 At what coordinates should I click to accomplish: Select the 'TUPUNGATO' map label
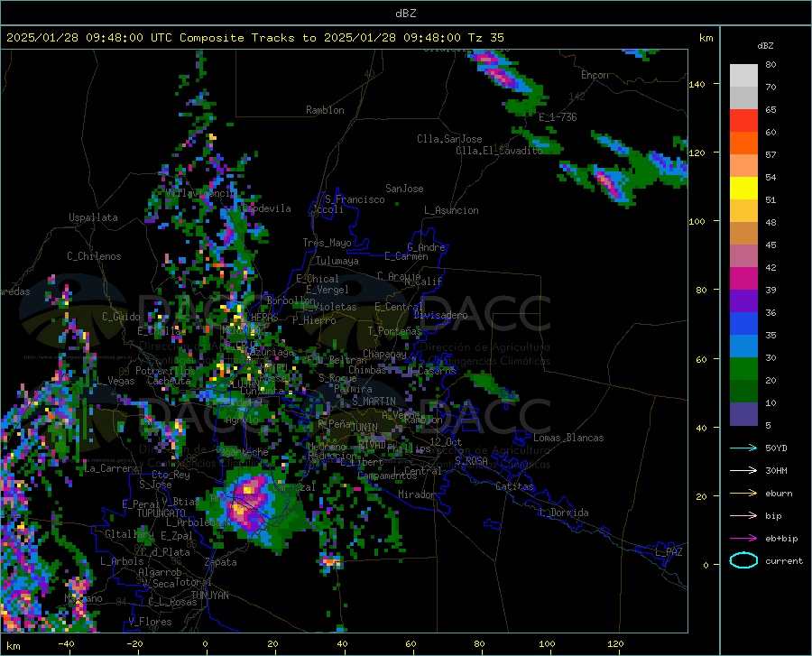pos(161,513)
